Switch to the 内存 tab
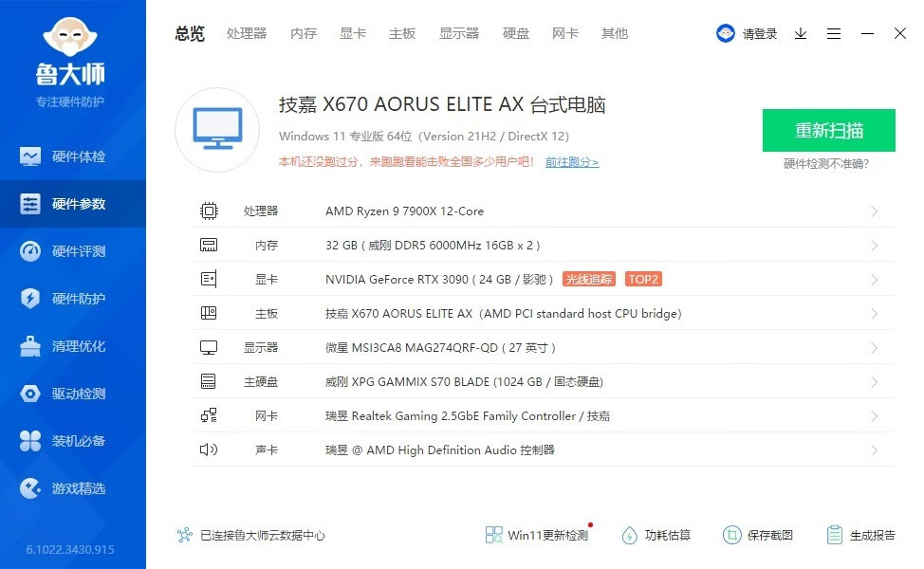This screenshot has width=924, height=569. click(x=304, y=33)
